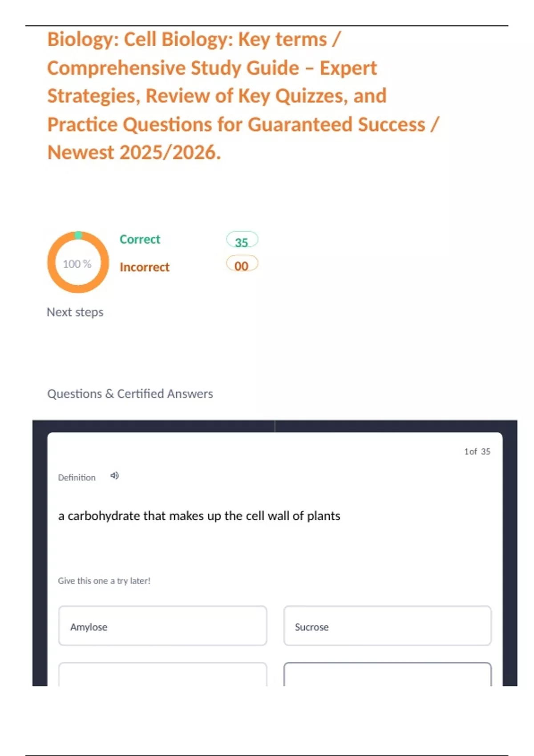Screen dimensions: 534x756
Task: Click the 'Give this one a try later!' text
Action: point(104,581)
